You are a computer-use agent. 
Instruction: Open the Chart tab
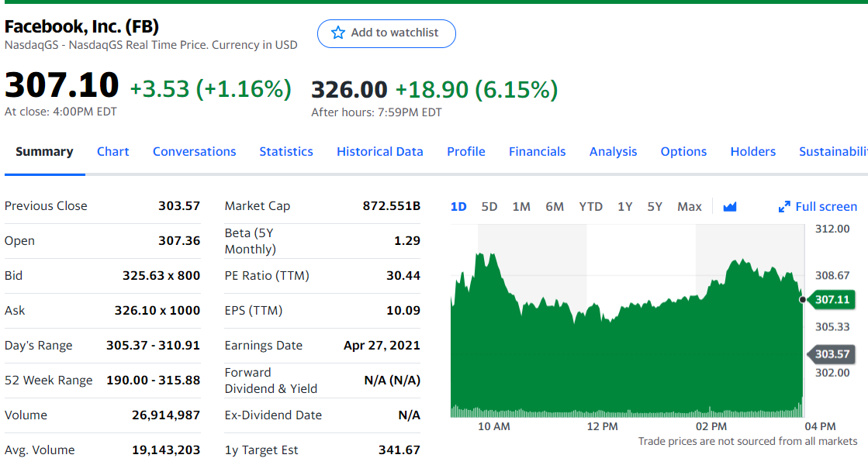point(112,152)
